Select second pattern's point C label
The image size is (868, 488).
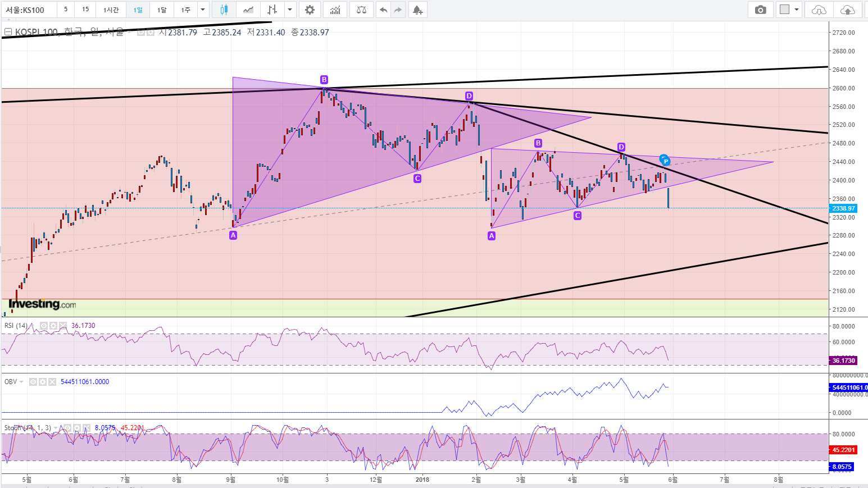click(578, 216)
